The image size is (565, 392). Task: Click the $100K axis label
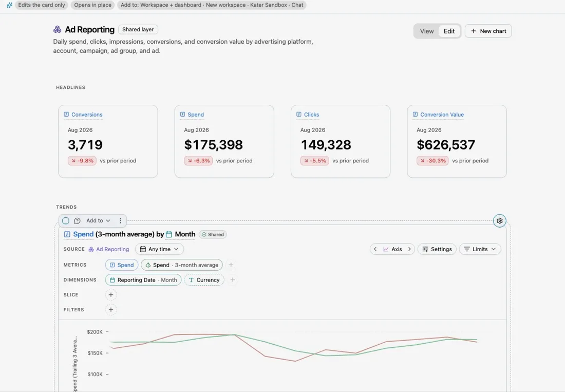(95, 375)
